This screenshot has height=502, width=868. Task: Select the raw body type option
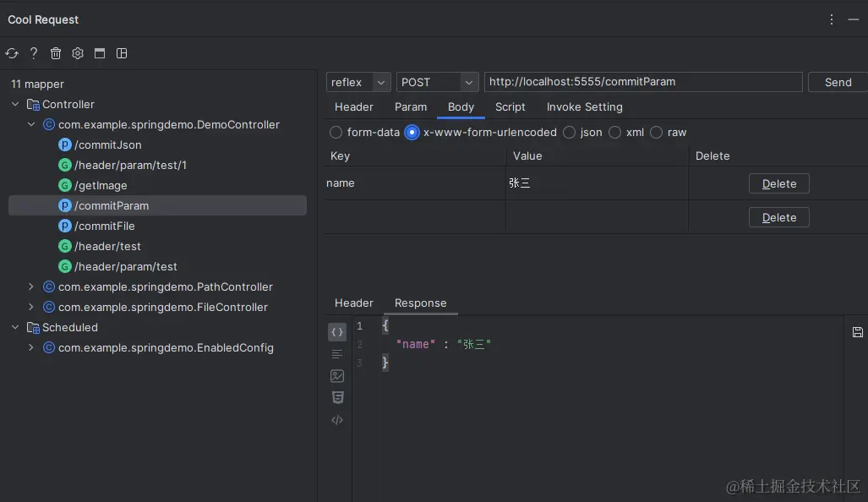point(657,133)
